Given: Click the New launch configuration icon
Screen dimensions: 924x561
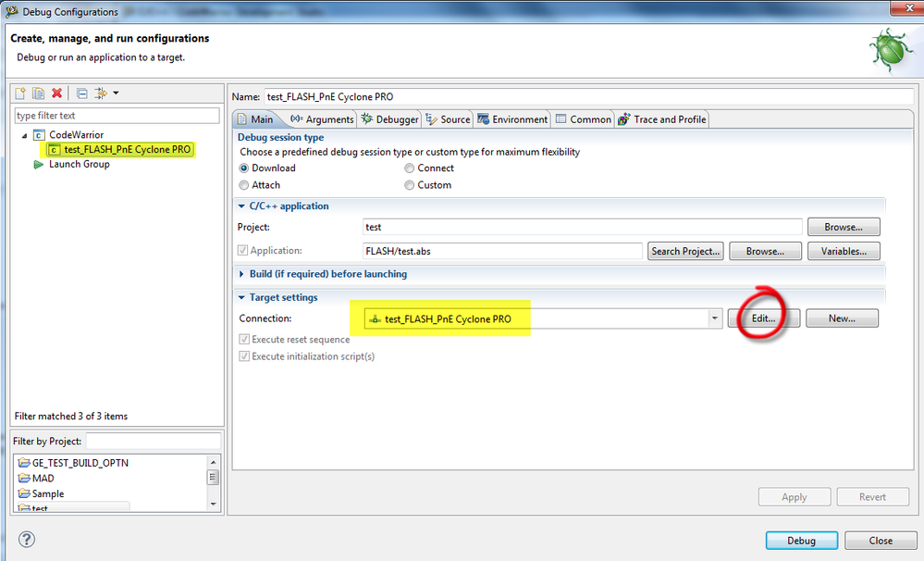Looking at the screenshot, I should pyautogui.click(x=20, y=93).
